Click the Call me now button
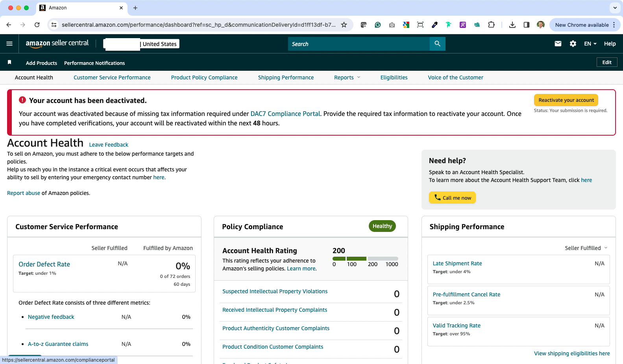Viewport: 623px width, 364px height. point(452,198)
